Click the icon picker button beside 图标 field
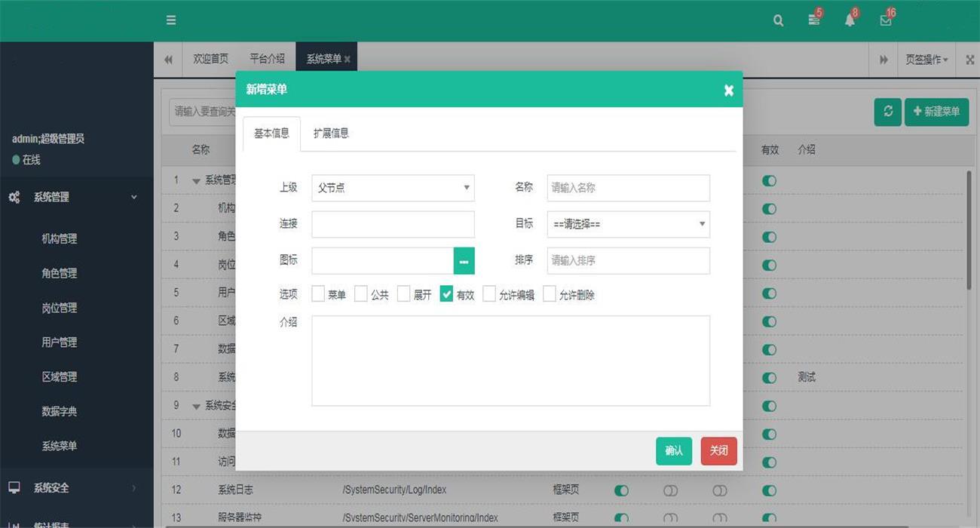This screenshot has height=528, width=980. pyautogui.click(x=464, y=261)
